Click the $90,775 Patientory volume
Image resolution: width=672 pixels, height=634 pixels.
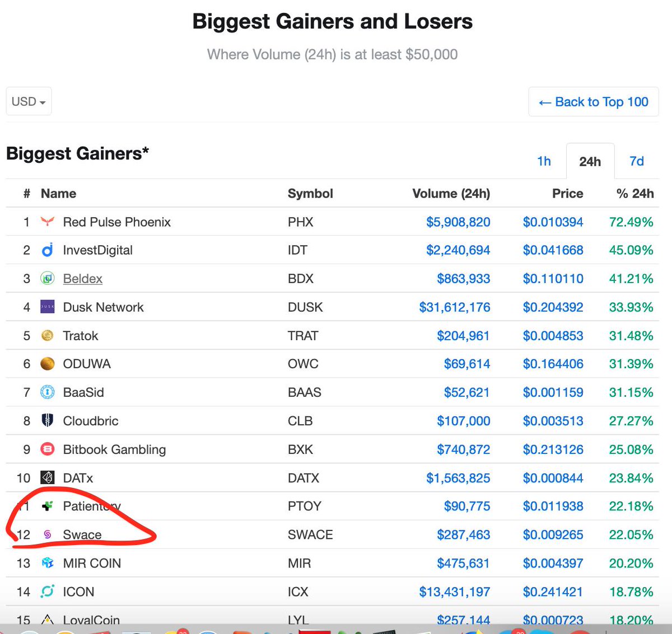point(467,506)
